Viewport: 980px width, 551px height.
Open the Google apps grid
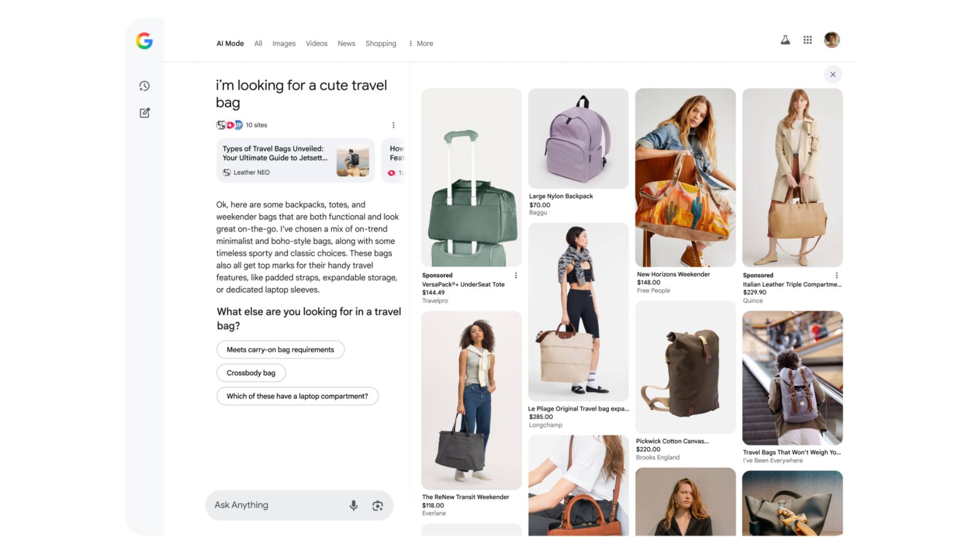[x=807, y=40]
